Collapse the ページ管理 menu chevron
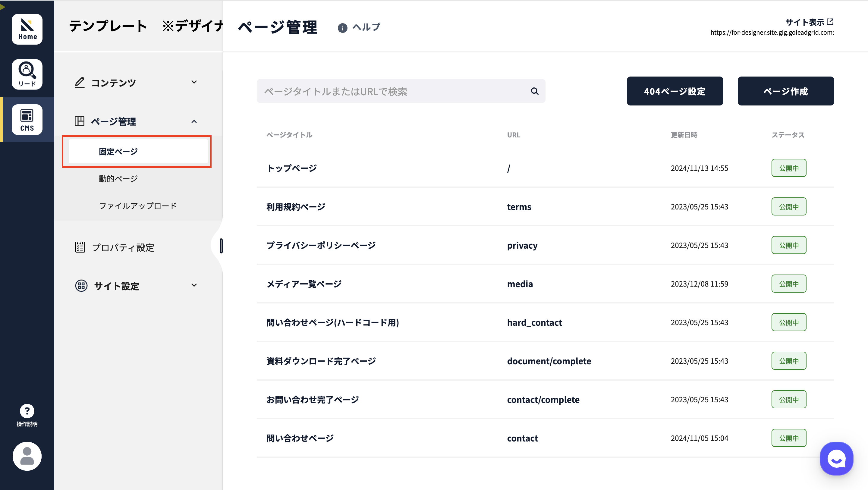 click(x=194, y=121)
